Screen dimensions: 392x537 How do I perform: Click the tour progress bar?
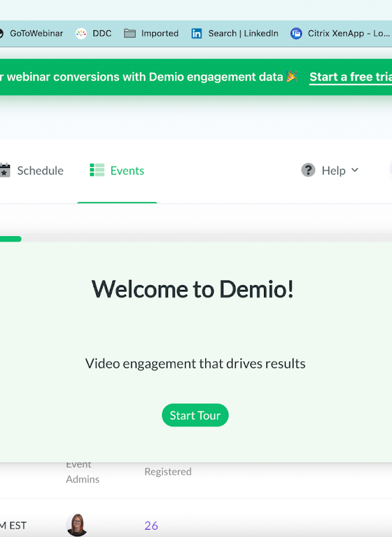(196, 239)
